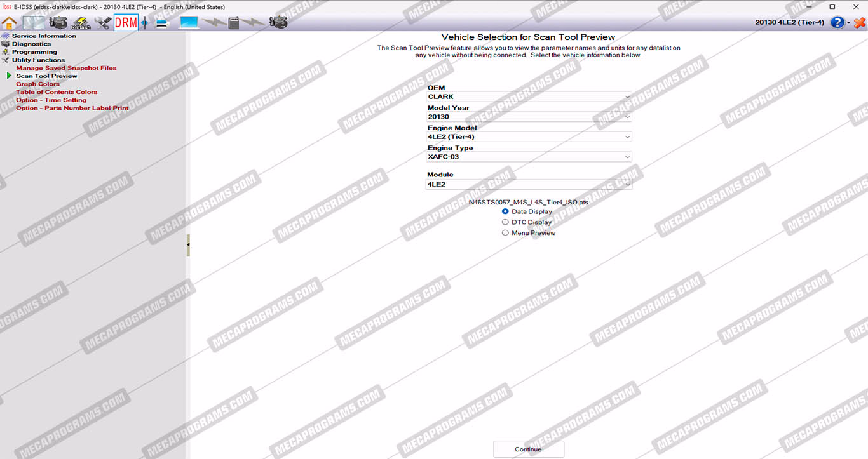Click the ECM module icon in toolbar

tap(234, 23)
